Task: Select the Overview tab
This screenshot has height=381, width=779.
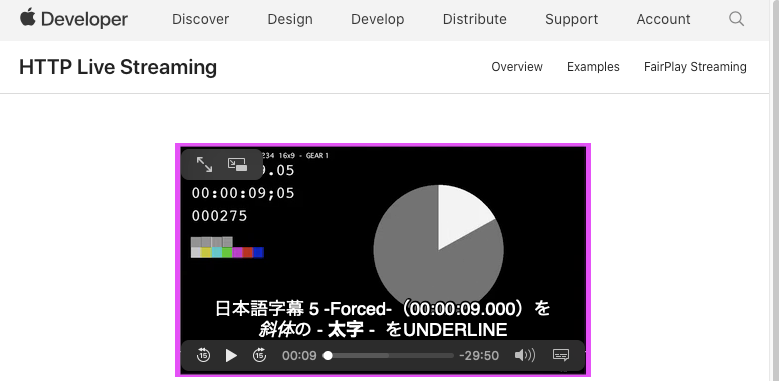Action: pos(517,67)
